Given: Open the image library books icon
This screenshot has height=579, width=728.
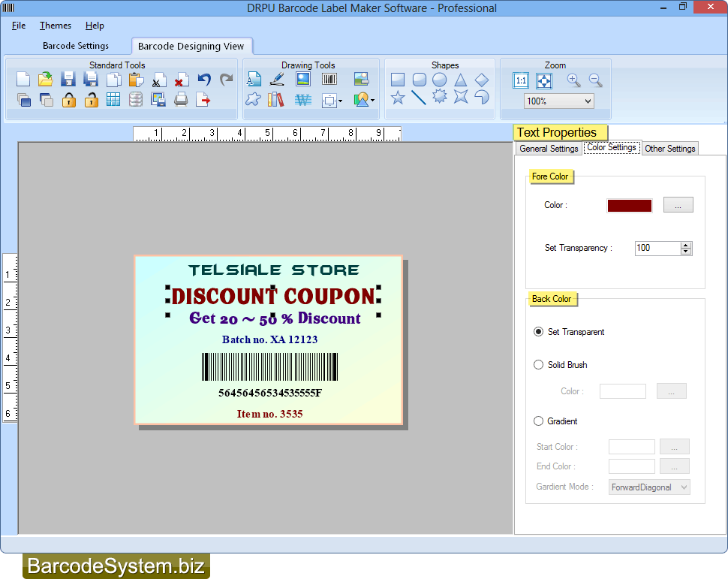Looking at the screenshot, I should point(275,99).
